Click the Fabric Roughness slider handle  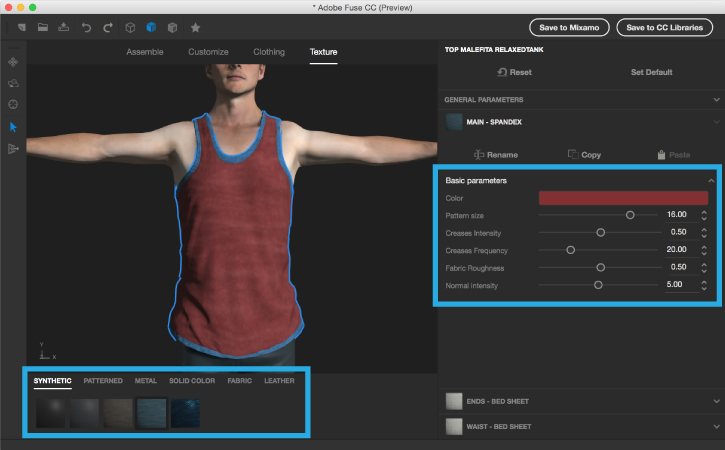(600, 267)
